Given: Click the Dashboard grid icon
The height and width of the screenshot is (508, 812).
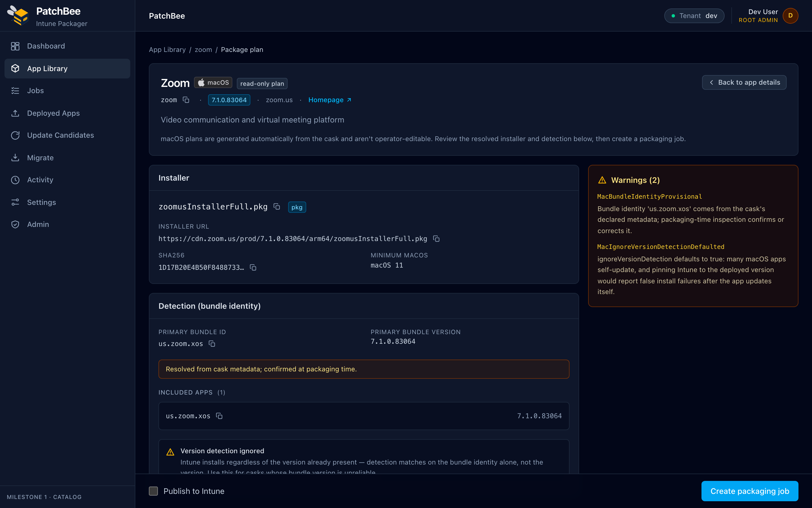Looking at the screenshot, I should point(15,46).
